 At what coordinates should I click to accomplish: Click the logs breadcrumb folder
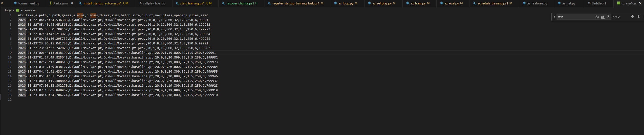(x=8, y=10)
